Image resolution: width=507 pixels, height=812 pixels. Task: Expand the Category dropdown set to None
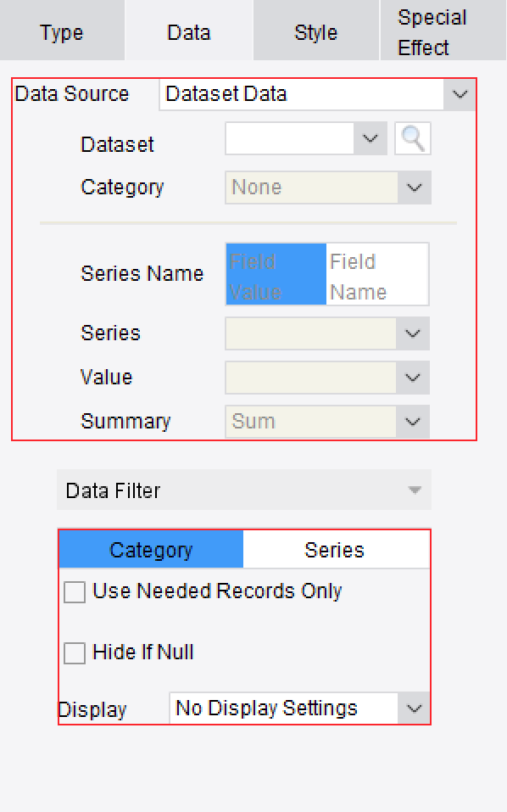[x=412, y=187]
